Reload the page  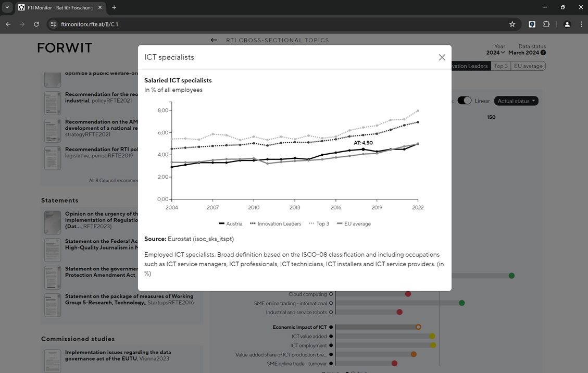(36, 24)
